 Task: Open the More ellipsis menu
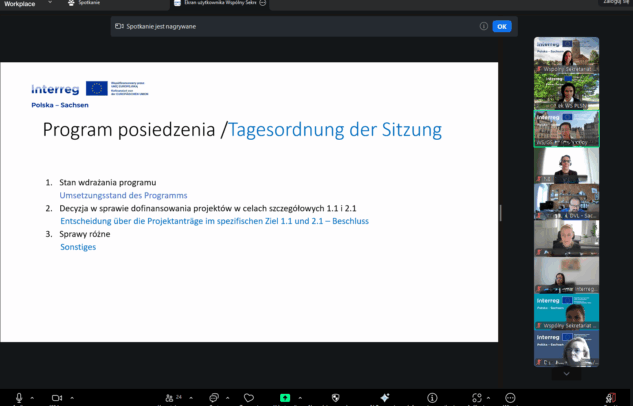click(x=510, y=398)
